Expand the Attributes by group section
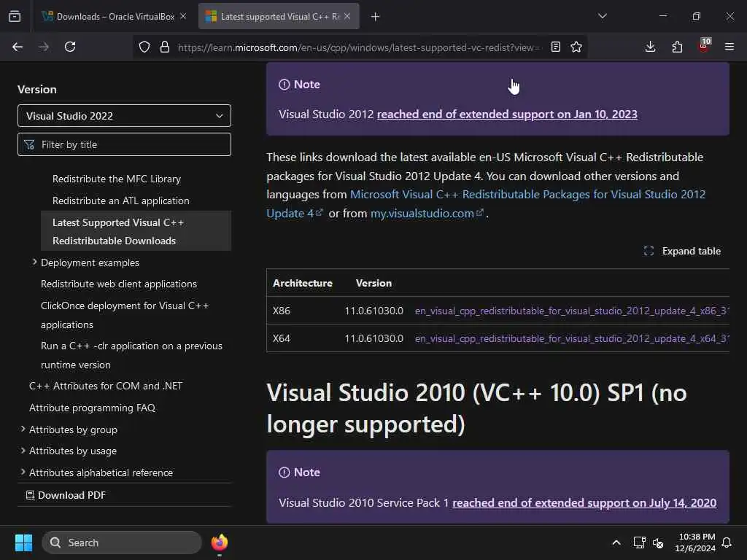 [23, 429]
